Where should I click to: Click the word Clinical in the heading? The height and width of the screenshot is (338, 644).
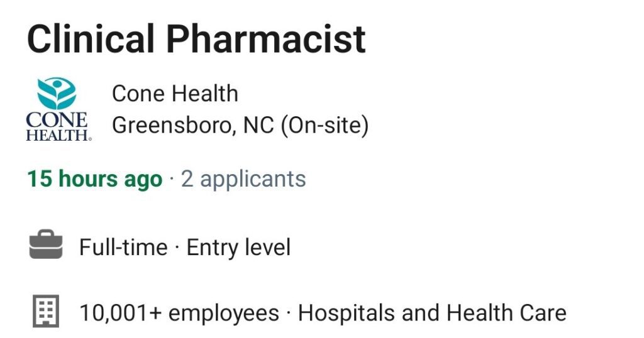pos(91,39)
